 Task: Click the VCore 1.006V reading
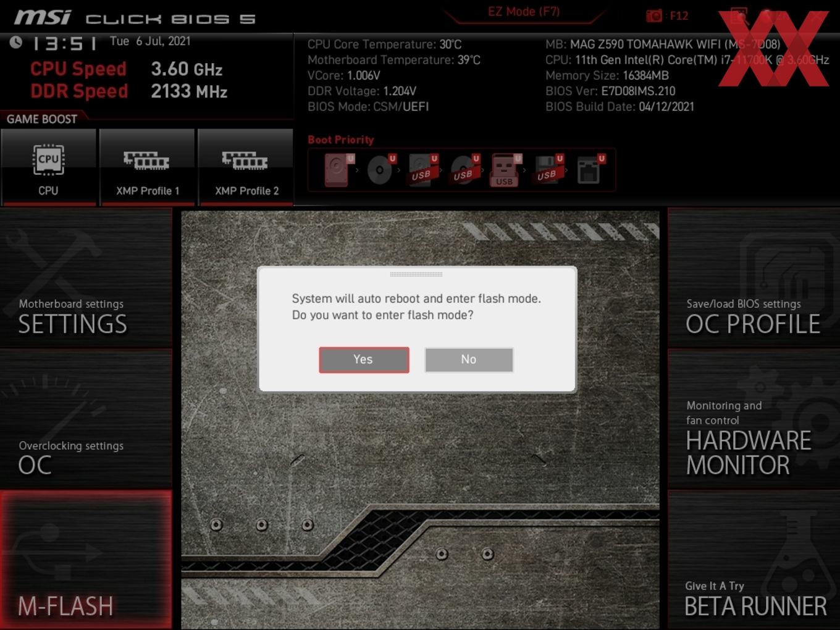[x=344, y=75]
